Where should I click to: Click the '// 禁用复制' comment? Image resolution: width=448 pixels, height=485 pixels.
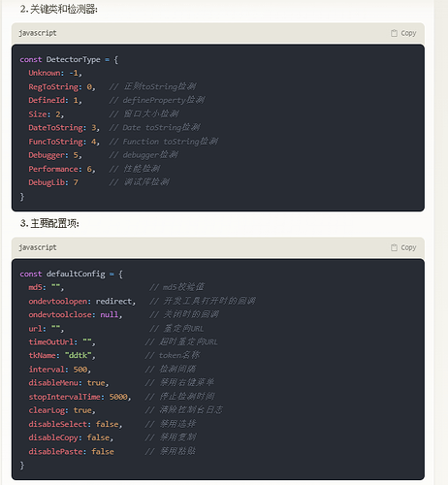tap(171, 437)
